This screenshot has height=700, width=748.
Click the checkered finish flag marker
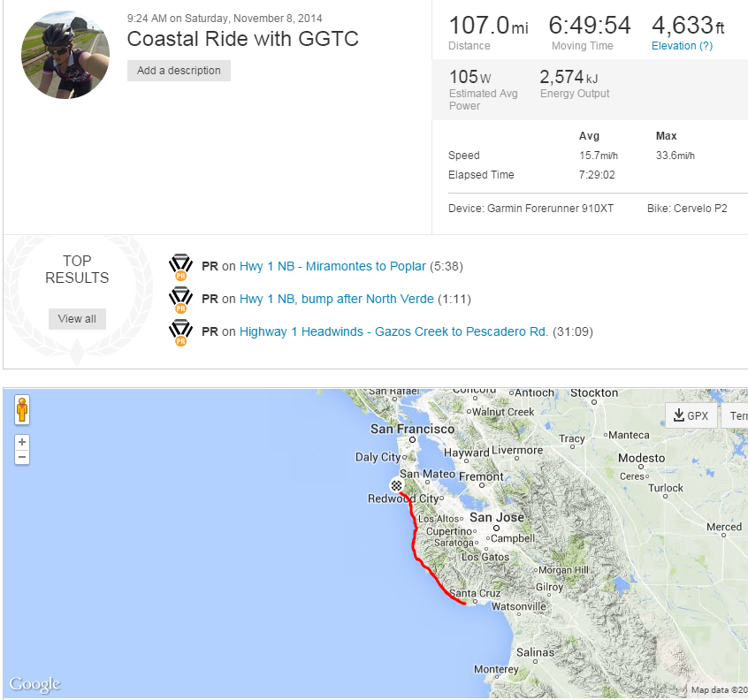coord(397,484)
